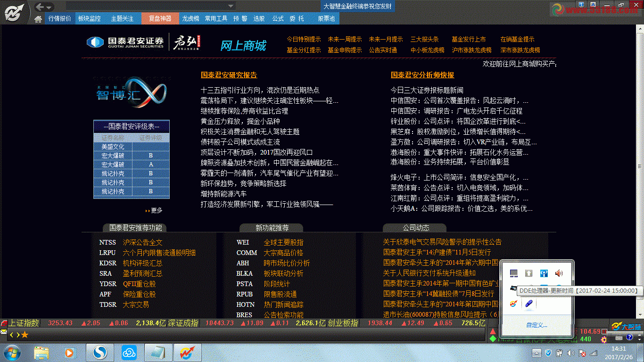The image size is (644, 362).
Task: Open the HOTN 热门新闻追踪 function
Action: (x=270, y=304)
